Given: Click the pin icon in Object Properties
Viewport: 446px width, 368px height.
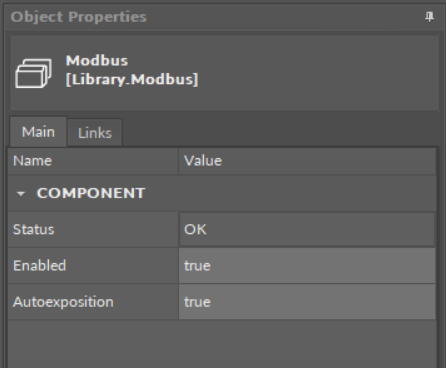Looking at the screenshot, I should (429, 16).
